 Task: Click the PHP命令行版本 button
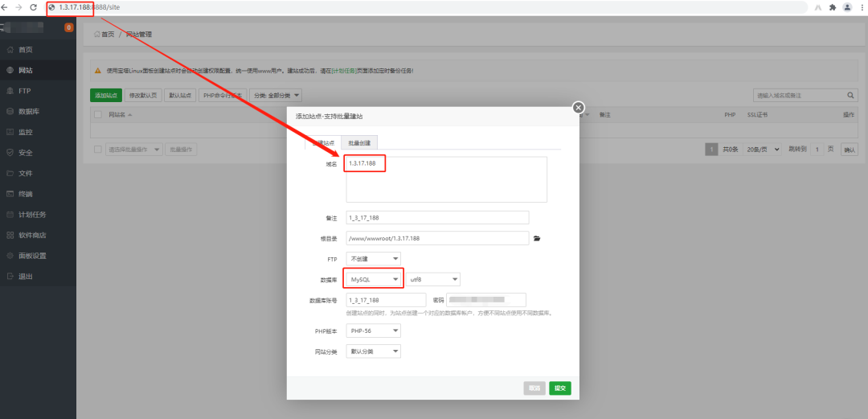pyautogui.click(x=223, y=96)
